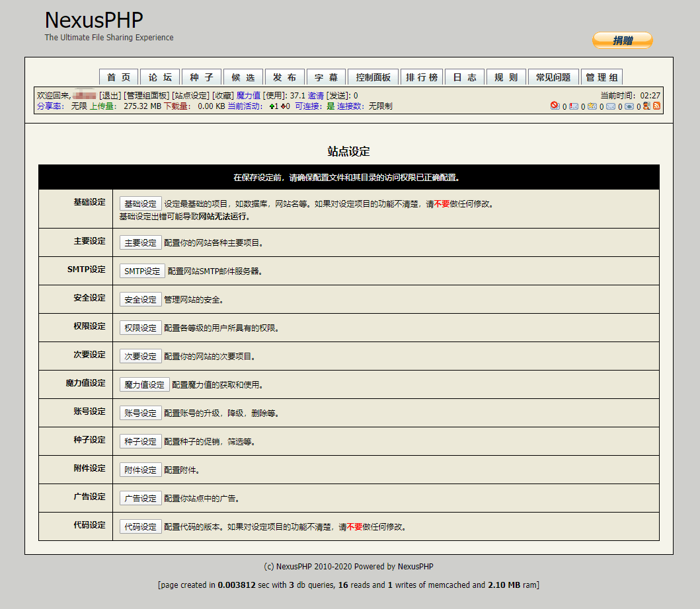700x609 pixels.
Task: Click the 基础设定 basic settings button
Action: (x=140, y=204)
